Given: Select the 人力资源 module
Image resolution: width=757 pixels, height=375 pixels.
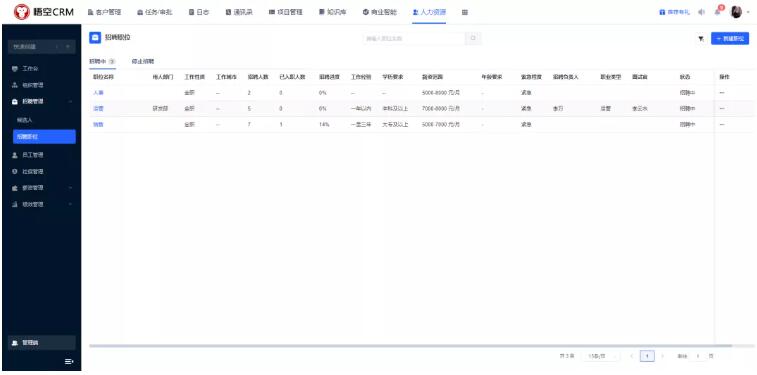Looking at the screenshot, I should point(429,12).
